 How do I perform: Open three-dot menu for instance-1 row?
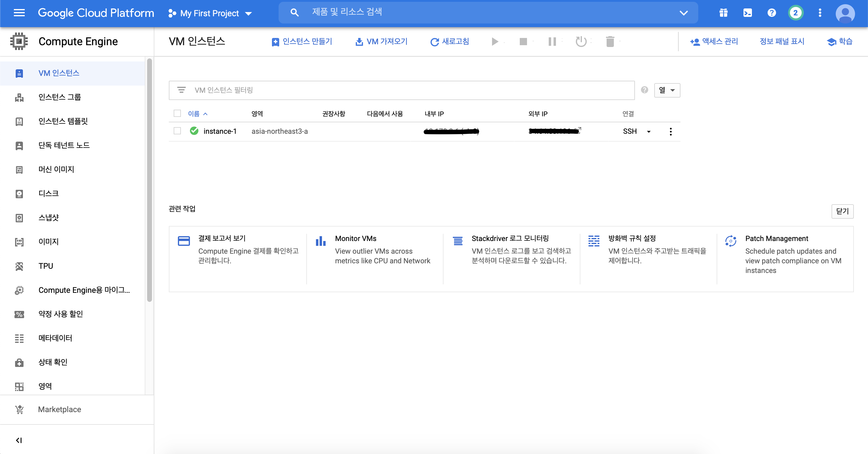coord(671,131)
